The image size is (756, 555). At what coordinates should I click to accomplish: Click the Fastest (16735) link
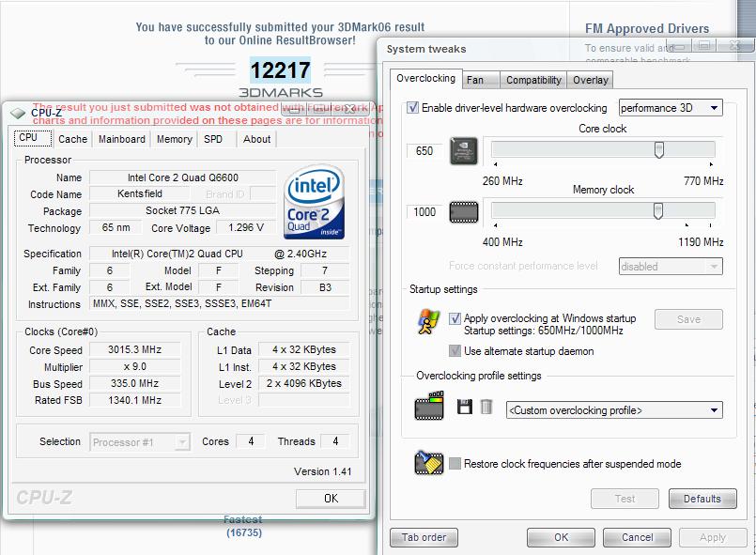tap(243, 527)
